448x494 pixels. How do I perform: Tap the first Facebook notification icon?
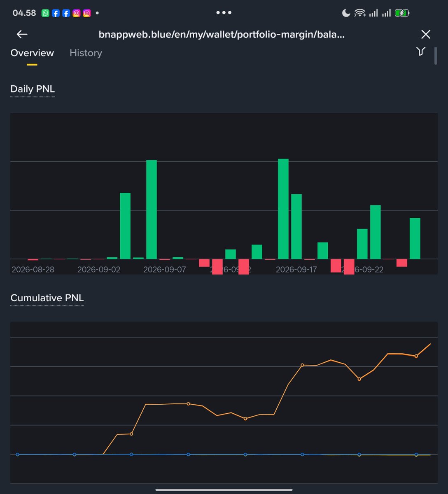point(56,13)
